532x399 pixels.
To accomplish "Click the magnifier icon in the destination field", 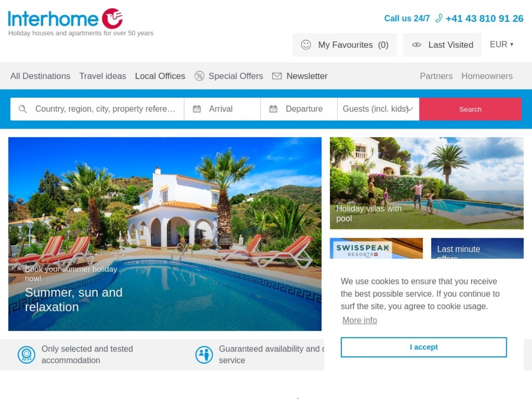I will coord(23,109).
